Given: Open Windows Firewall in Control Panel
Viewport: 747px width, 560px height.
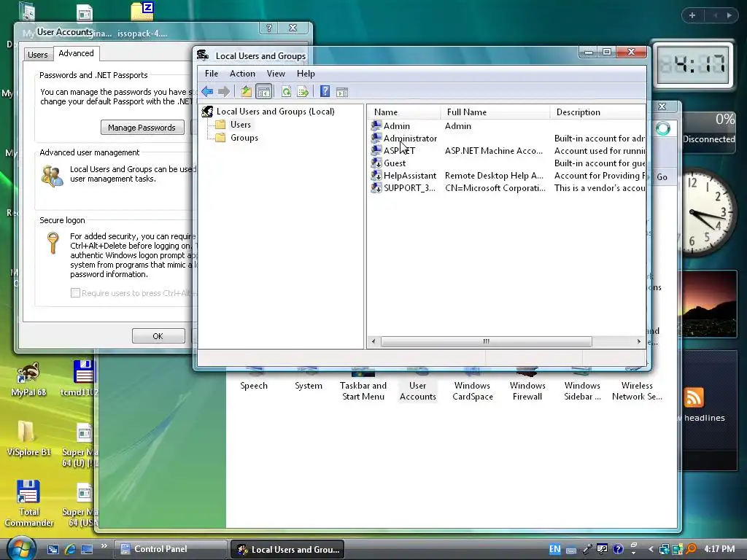Looking at the screenshot, I should pyautogui.click(x=527, y=386).
